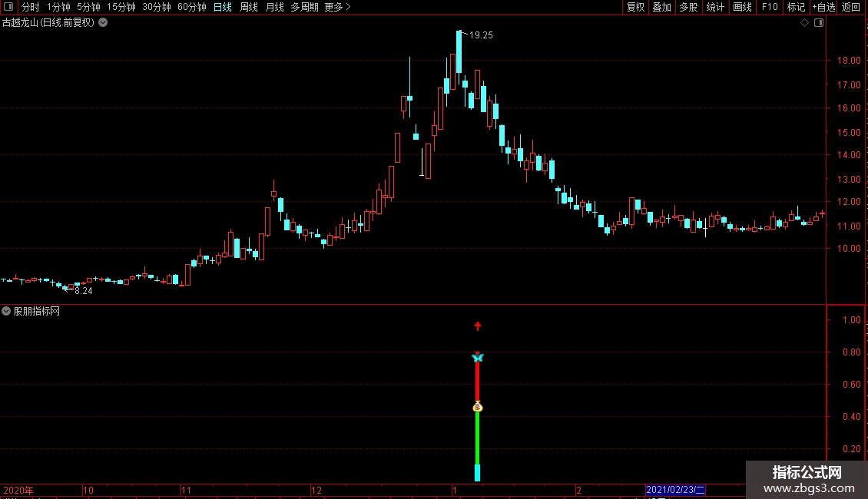The height and width of the screenshot is (499, 868).
Task: Open the 多周期 multi-period view
Action: [x=304, y=7]
